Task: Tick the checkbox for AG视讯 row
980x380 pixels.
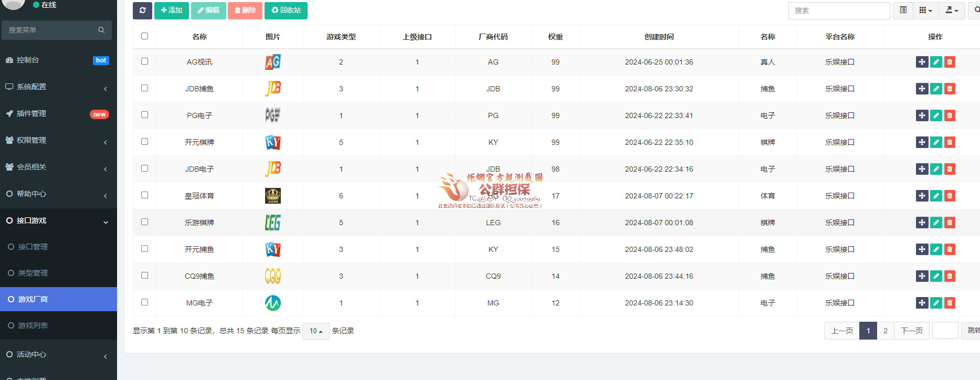Action: 144,61
